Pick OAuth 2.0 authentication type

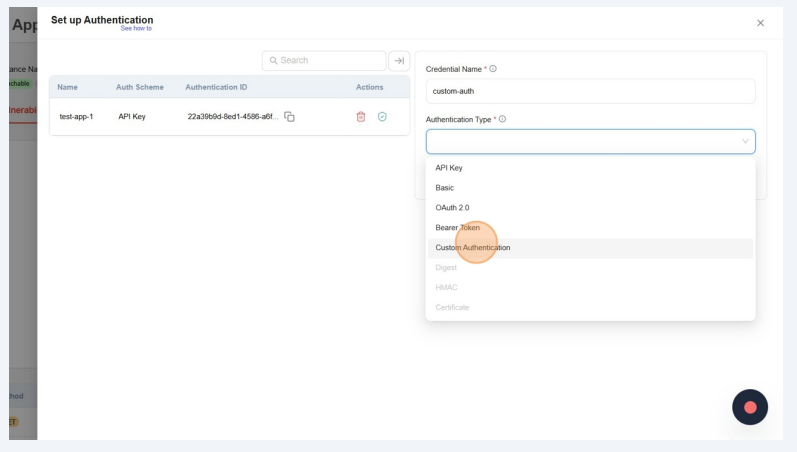pos(452,208)
